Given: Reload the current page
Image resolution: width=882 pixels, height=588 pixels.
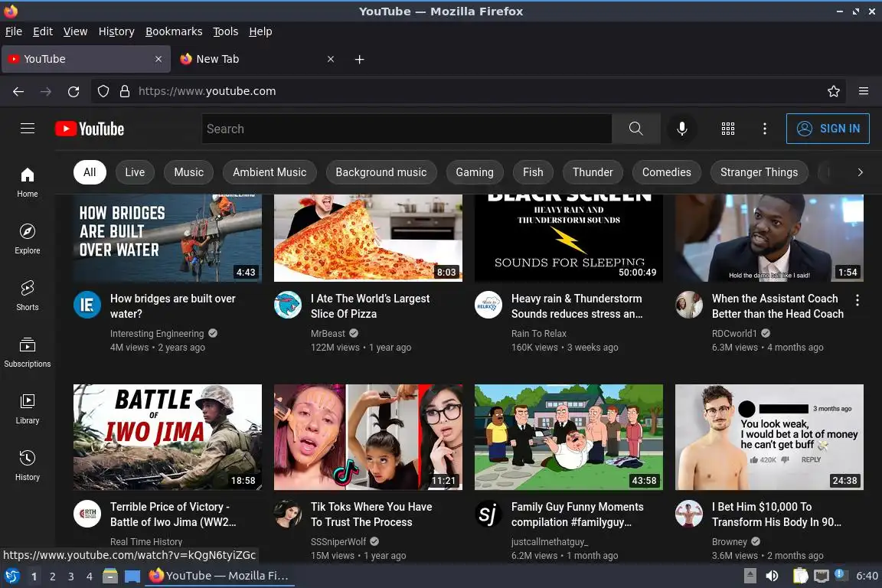Looking at the screenshot, I should coord(73,91).
